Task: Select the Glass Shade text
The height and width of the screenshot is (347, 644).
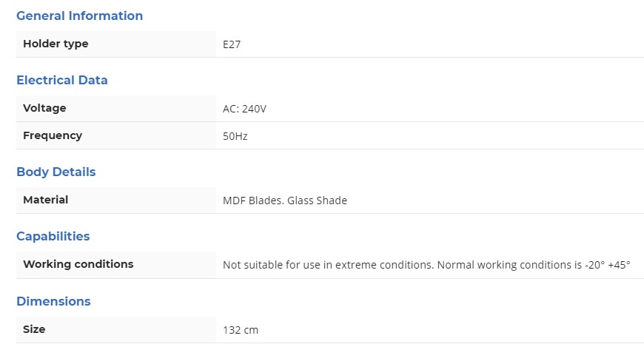Action: (x=318, y=201)
